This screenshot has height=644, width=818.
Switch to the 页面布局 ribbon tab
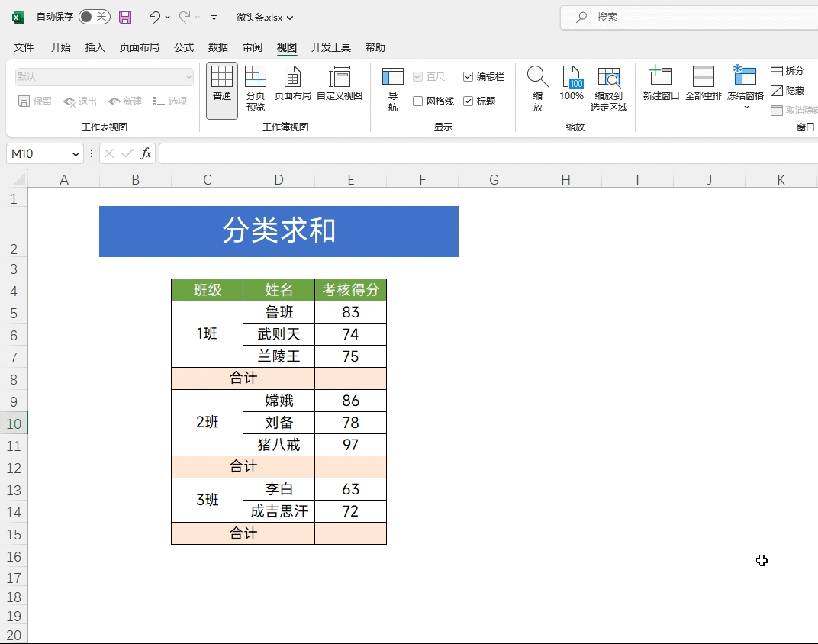[140, 47]
